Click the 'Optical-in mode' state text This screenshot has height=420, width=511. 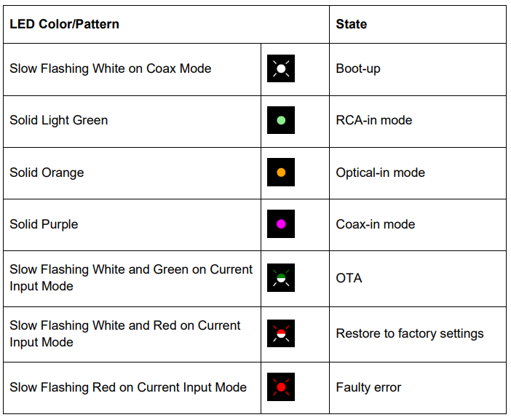[381, 173]
